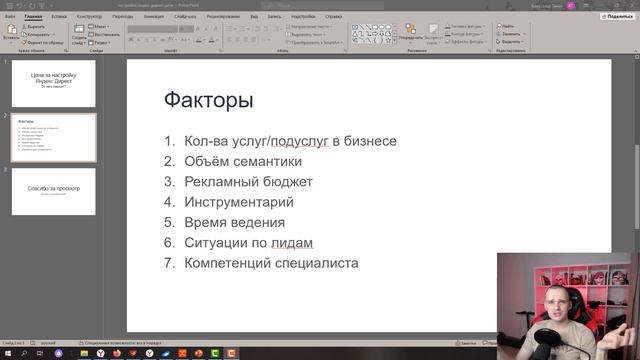Click the Создать слайд (New Slide) icon
Image resolution: width=640 pixels, height=360 pixels.
79,29
